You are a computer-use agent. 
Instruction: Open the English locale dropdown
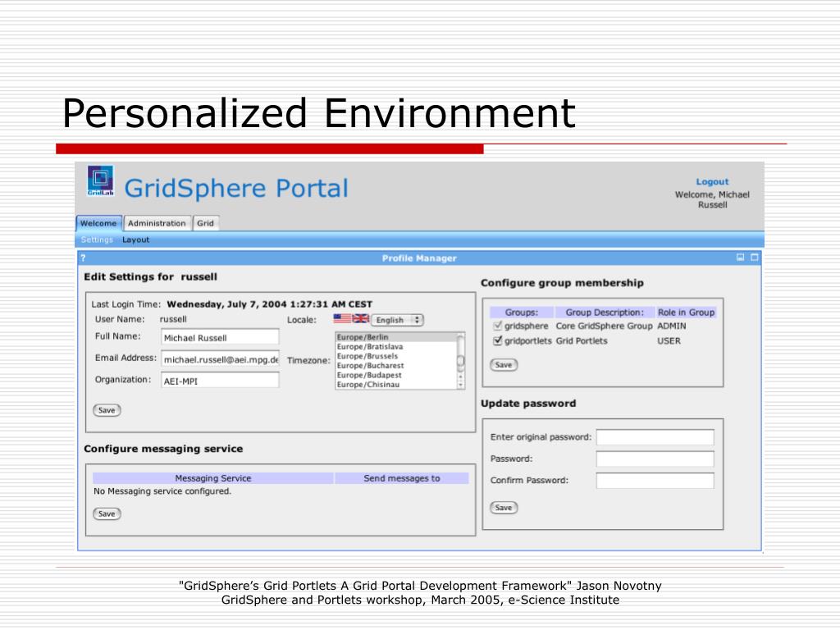point(397,320)
